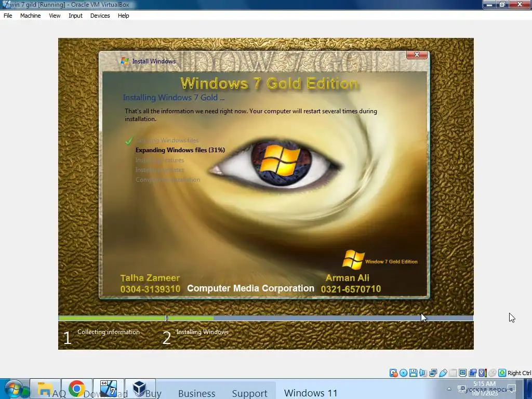
Task: Click the audio speaker status icon
Action: [423, 373]
